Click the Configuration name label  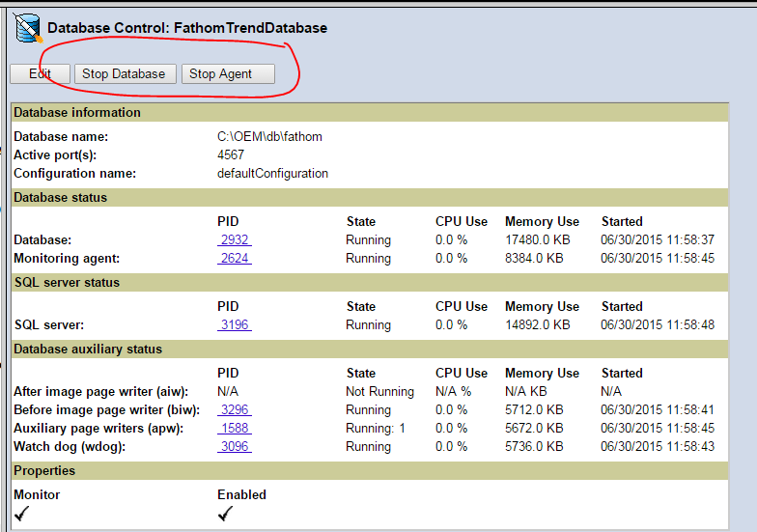pos(75,174)
